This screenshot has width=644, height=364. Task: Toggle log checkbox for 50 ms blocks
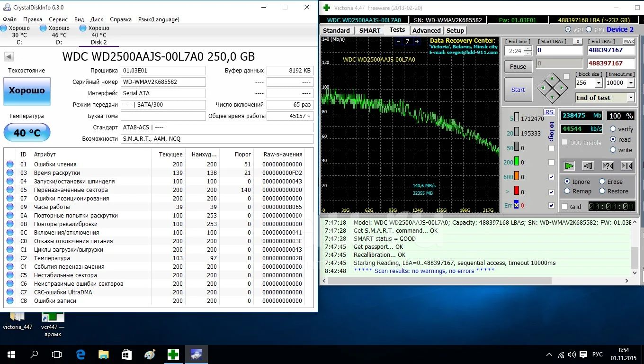tap(551, 148)
